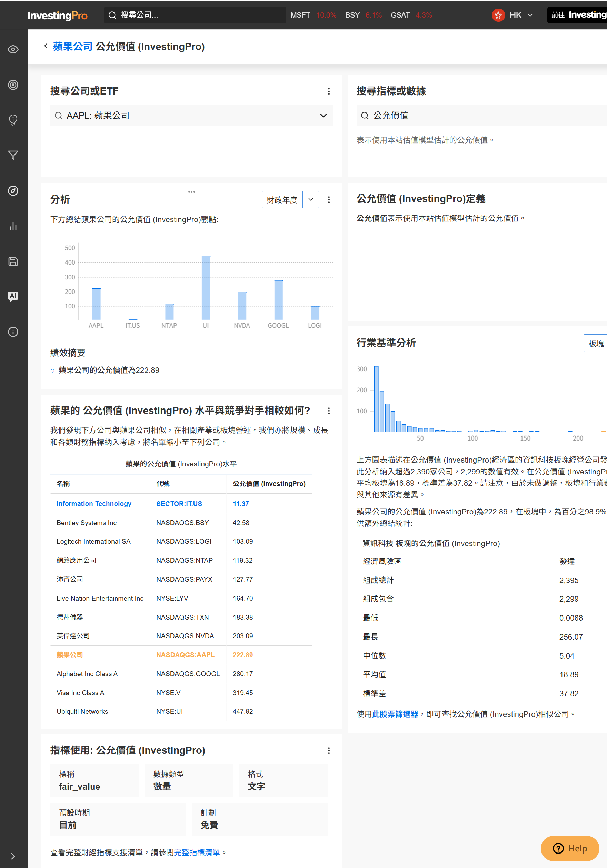Click the save disk sidebar icon
The image size is (607, 868).
pyautogui.click(x=13, y=262)
